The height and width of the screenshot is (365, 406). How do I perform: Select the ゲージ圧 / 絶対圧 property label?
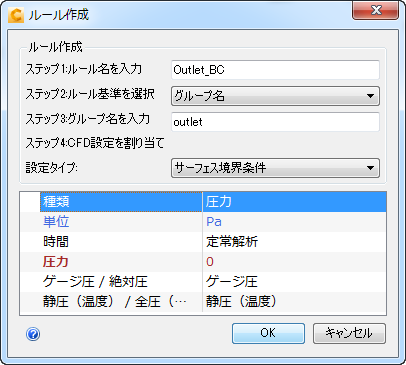pos(95,282)
